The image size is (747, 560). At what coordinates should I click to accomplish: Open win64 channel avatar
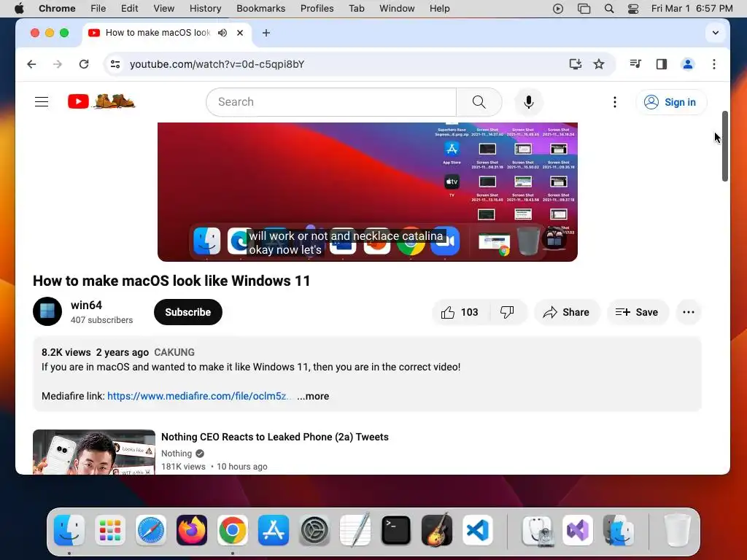[x=47, y=311]
